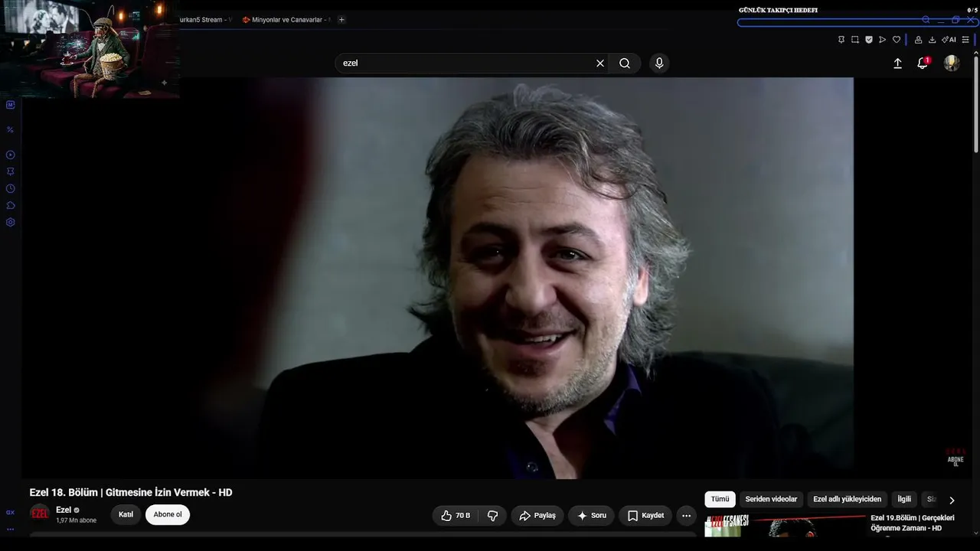Open the notifications bell
Viewport: 980px width, 551px height.
[923, 64]
